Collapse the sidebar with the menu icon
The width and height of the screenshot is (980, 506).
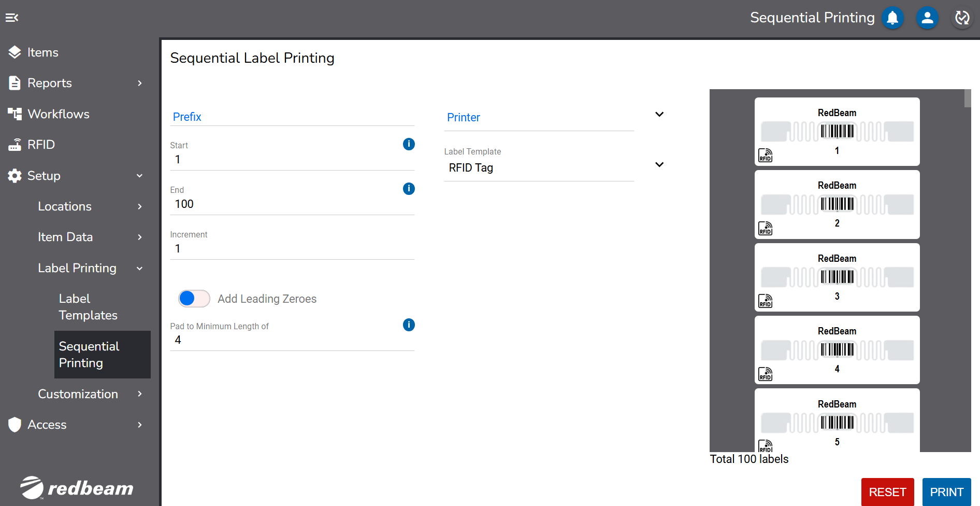pyautogui.click(x=12, y=18)
